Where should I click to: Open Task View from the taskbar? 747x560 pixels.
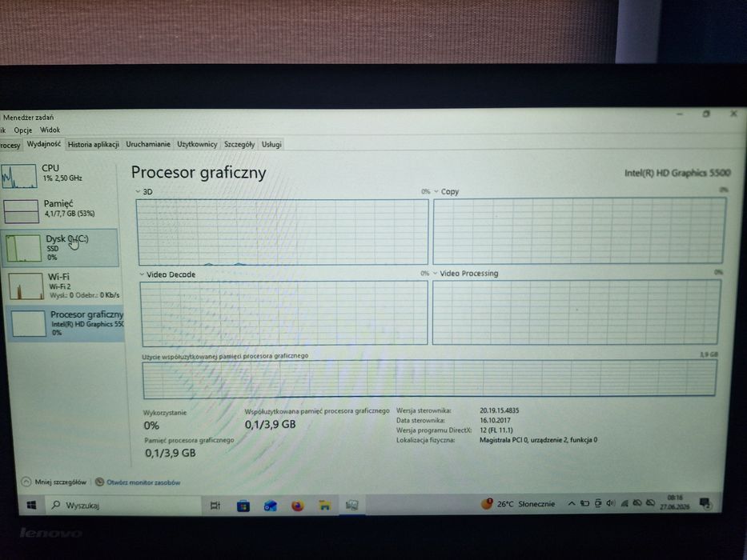pyautogui.click(x=215, y=506)
